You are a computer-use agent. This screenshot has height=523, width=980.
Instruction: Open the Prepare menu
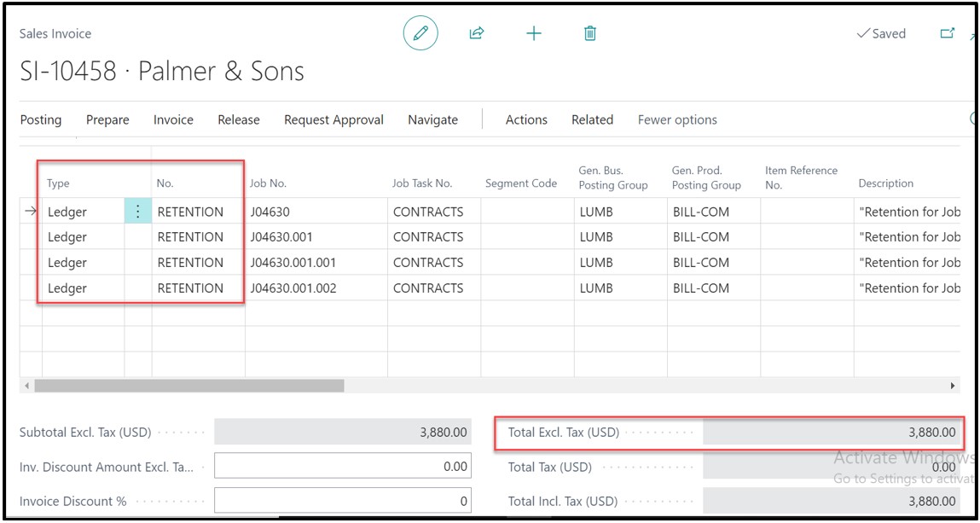pyautogui.click(x=107, y=120)
